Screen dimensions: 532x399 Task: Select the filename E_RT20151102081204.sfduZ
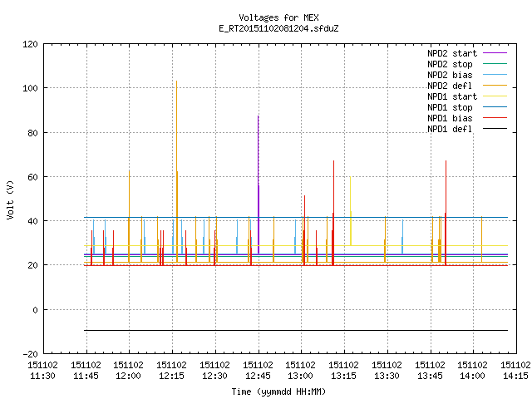[278, 28]
